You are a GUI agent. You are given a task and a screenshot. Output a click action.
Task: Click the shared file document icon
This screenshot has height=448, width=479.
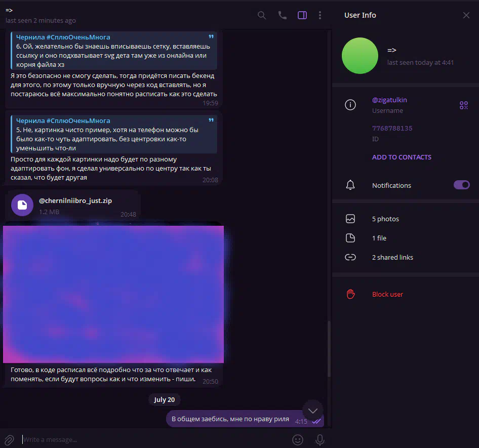(350, 238)
